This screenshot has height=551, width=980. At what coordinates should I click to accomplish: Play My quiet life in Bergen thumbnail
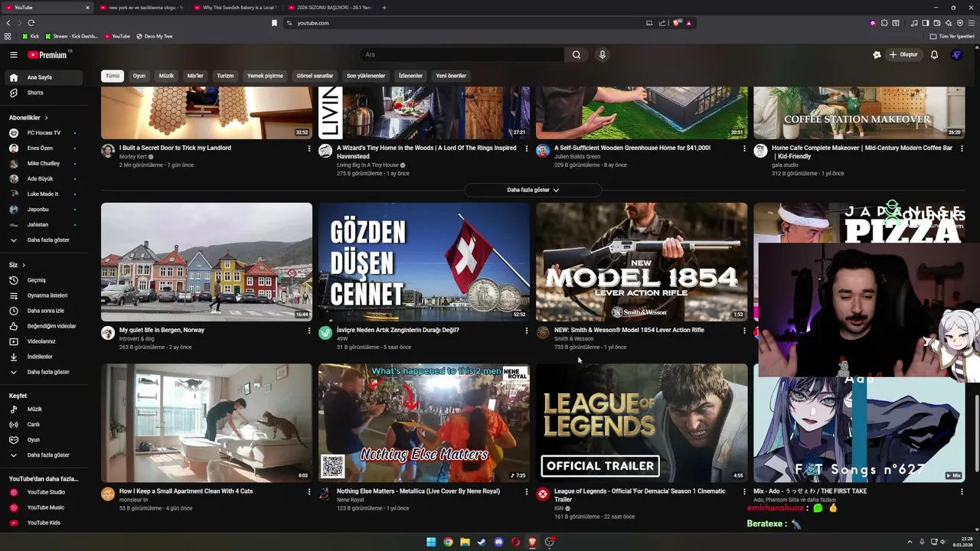point(207,262)
